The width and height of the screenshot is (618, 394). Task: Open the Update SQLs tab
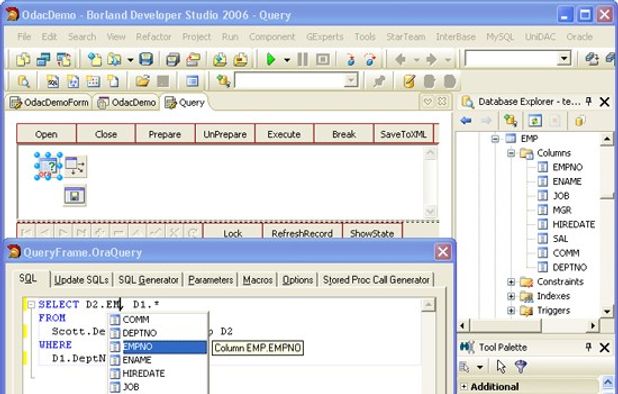(82, 280)
